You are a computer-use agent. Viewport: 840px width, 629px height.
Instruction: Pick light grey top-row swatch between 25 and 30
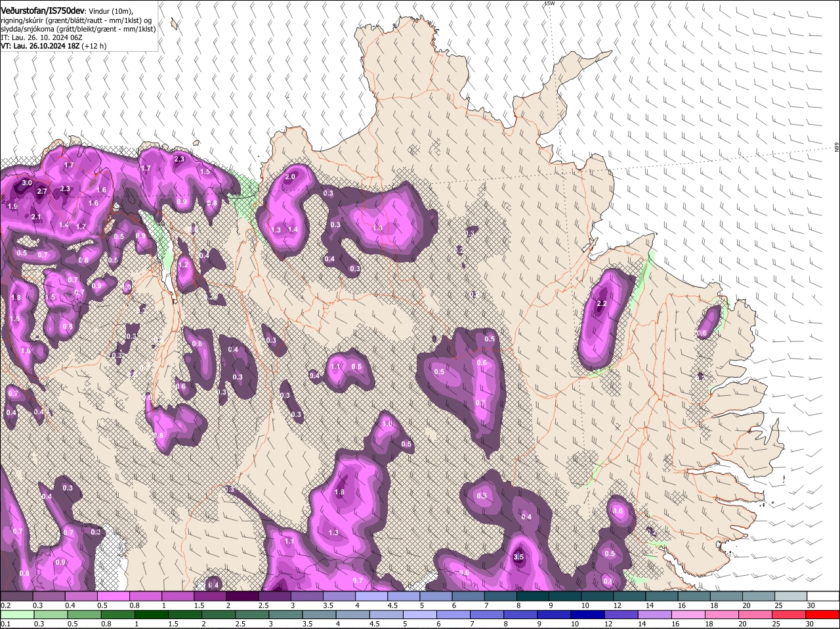coord(791,596)
